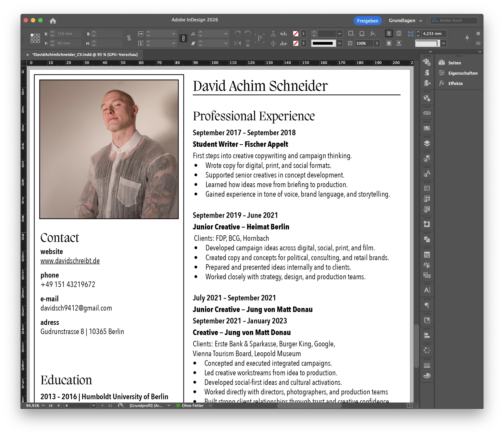Open the Grundlagen workspace dropdown
Viewport: 504px width, 436px height.
pos(405,21)
